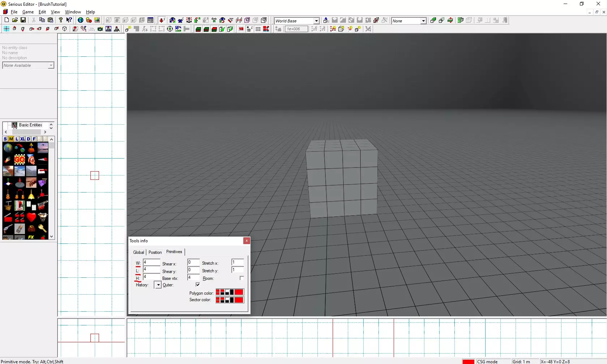Enable the Room checkbox

point(242,278)
